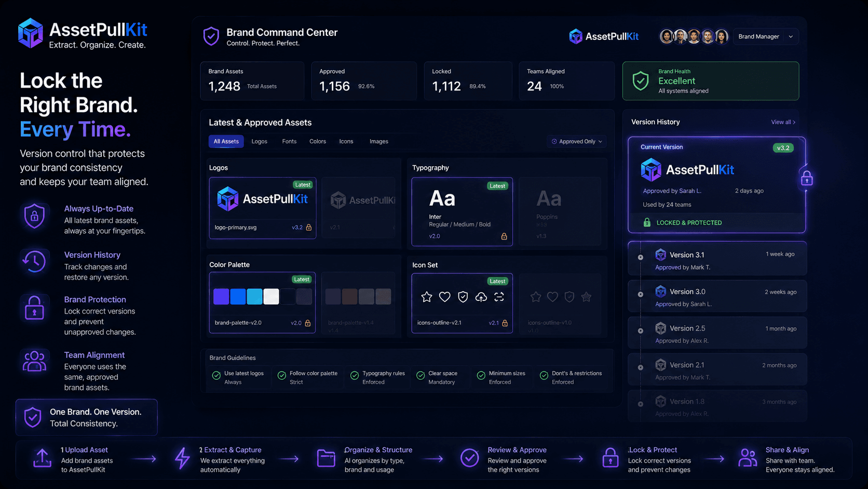Click the AssetPullKit cube logo top left
868x489 pixels.
(31, 33)
